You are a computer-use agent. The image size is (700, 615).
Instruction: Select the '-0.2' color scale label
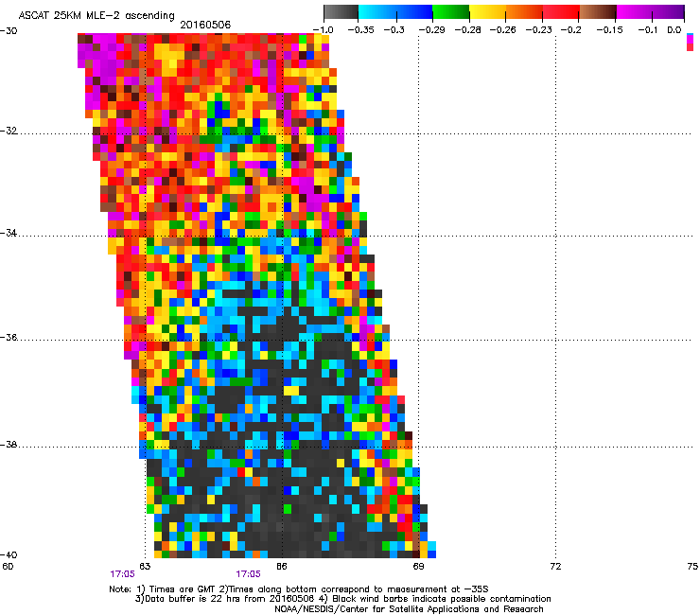coord(571,30)
